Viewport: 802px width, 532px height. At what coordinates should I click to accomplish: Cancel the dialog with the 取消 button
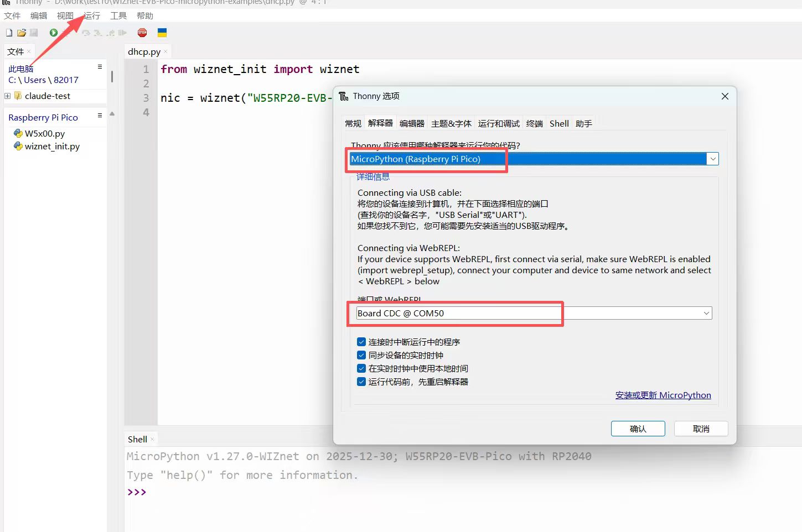pos(701,429)
